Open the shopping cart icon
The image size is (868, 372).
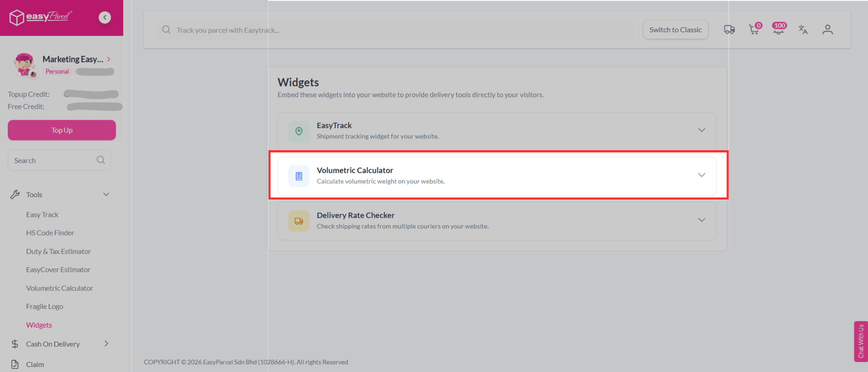click(754, 30)
